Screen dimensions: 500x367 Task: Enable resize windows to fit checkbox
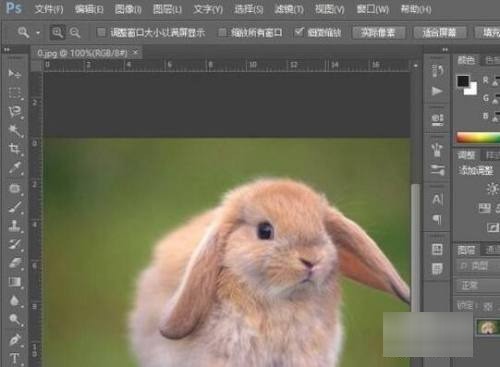[x=101, y=32]
